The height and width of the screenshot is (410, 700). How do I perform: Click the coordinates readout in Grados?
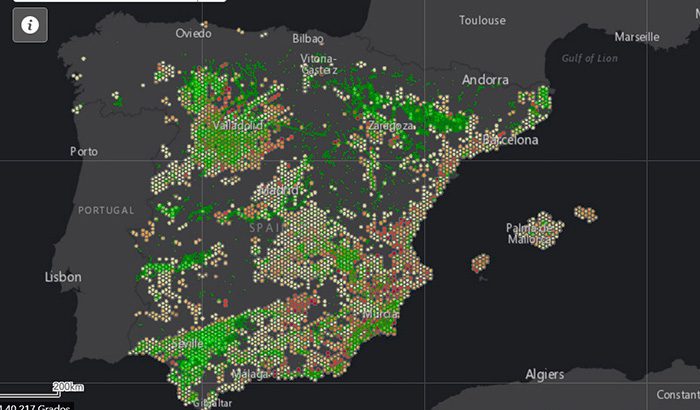[x=35, y=405]
